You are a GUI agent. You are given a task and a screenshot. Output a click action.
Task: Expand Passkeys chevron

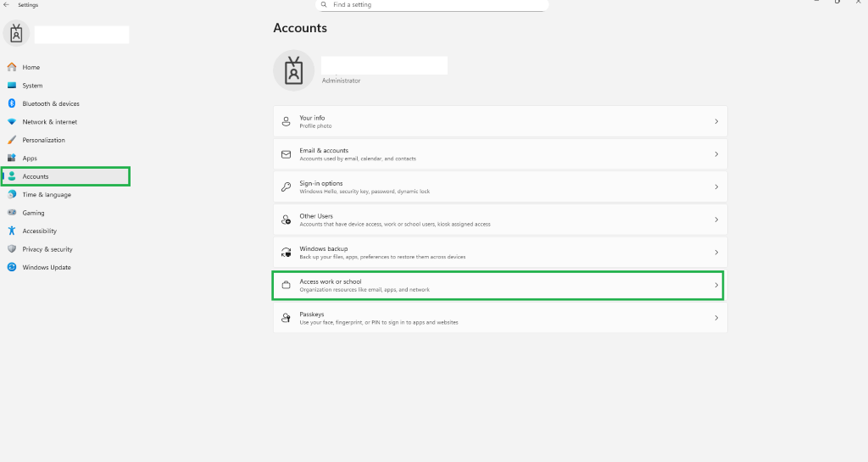716,318
